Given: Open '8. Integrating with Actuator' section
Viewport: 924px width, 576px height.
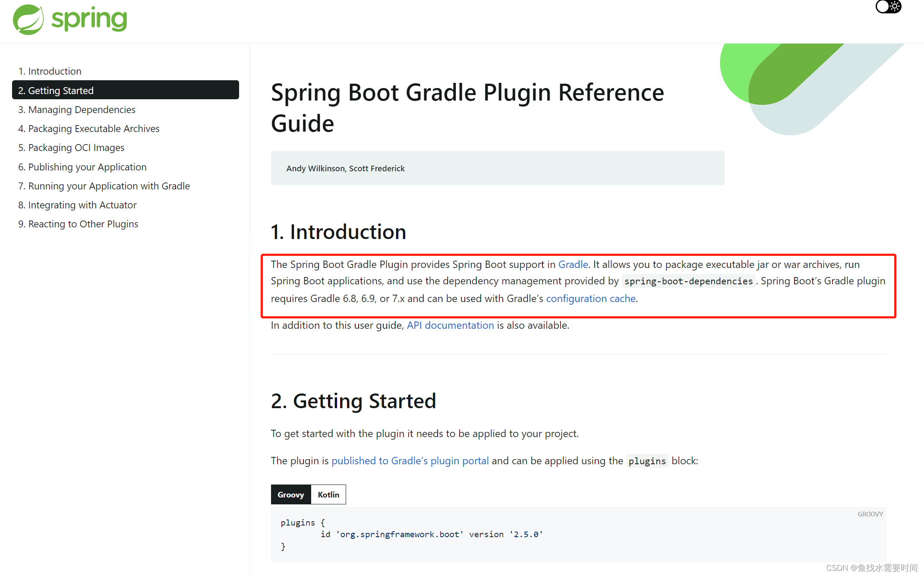Looking at the screenshot, I should (x=77, y=205).
